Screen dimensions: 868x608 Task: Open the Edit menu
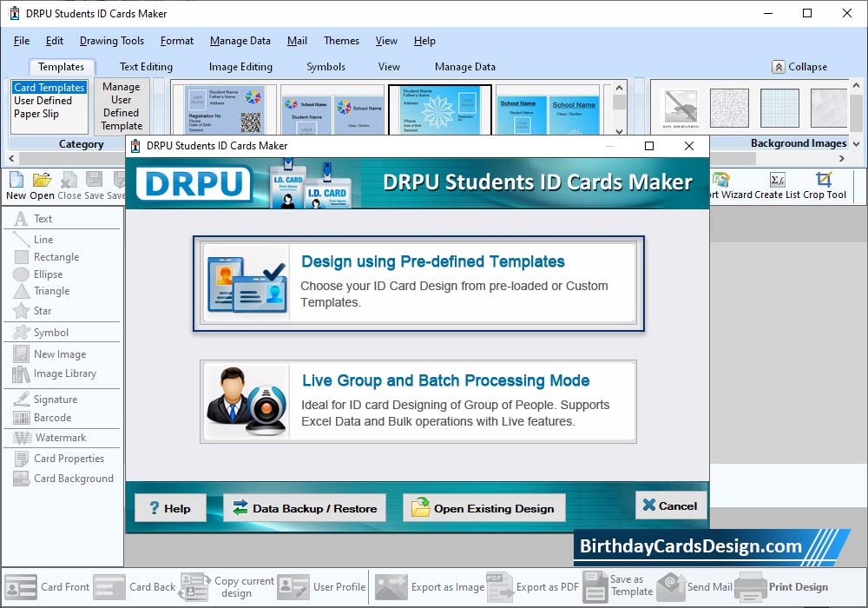pos(54,41)
